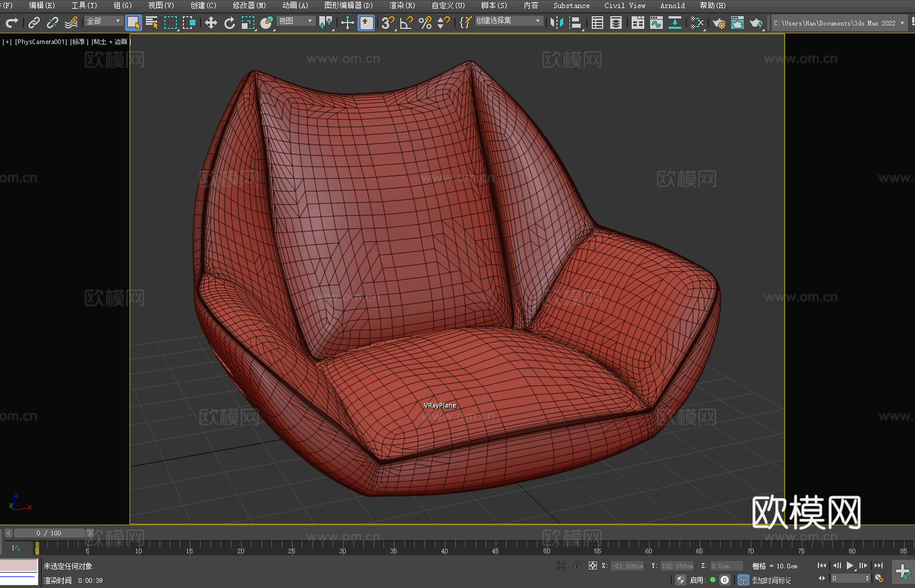915x588 pixels.
Task: Click the pink MAXScript listener swatch
Action: [x=19, y=565]
